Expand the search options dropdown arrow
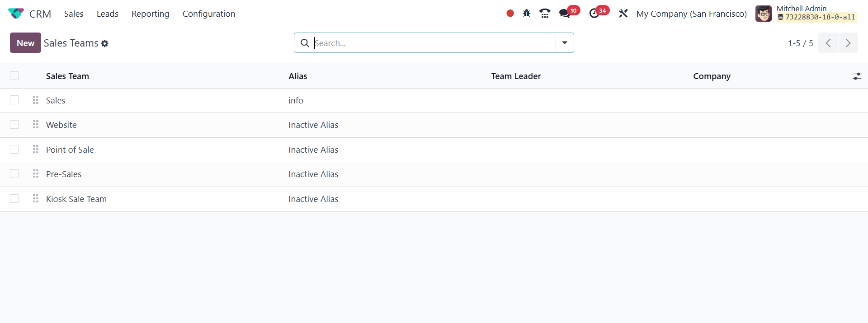The width and height of the screenshot is (868, 323). coord(565,43)
